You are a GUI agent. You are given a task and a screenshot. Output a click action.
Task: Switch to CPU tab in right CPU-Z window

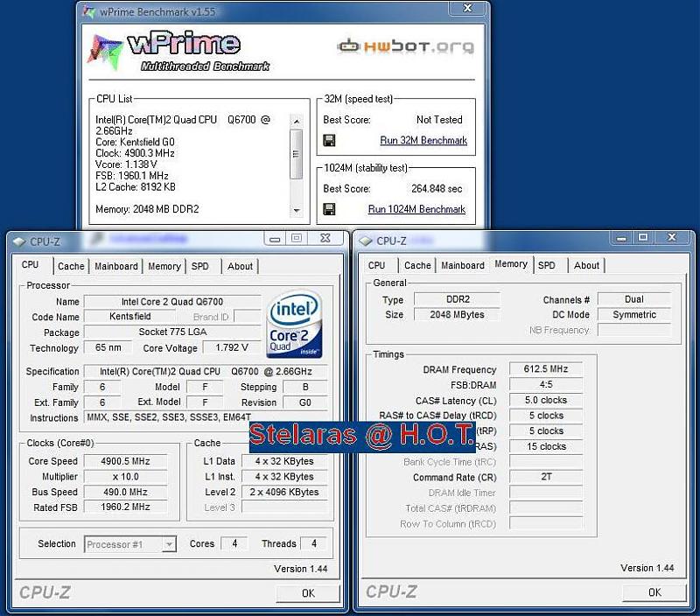coord(376,266)
